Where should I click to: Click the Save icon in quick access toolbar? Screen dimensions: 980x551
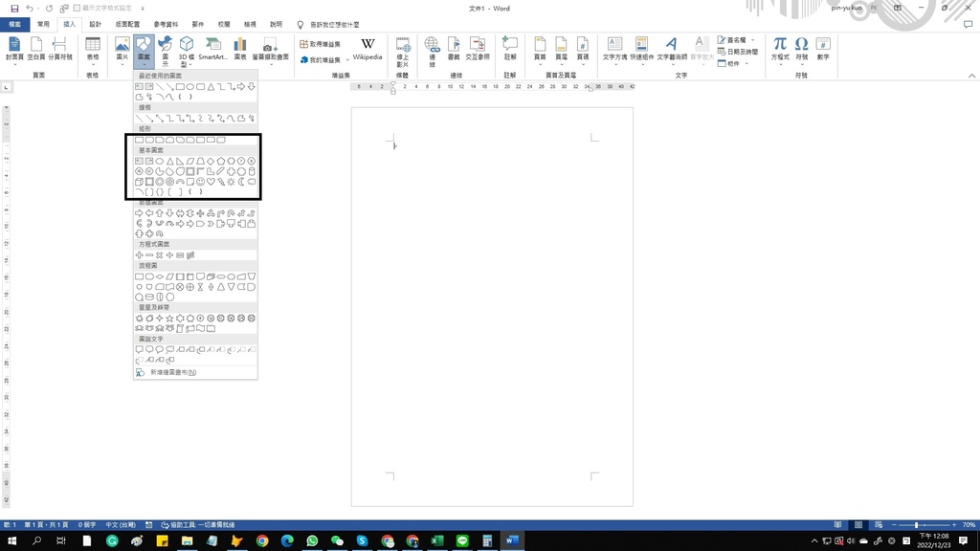click(x=14, y=8)
